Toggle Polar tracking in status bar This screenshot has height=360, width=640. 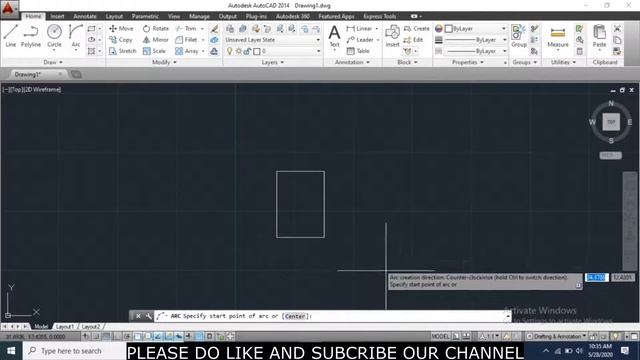click(127, 336)
